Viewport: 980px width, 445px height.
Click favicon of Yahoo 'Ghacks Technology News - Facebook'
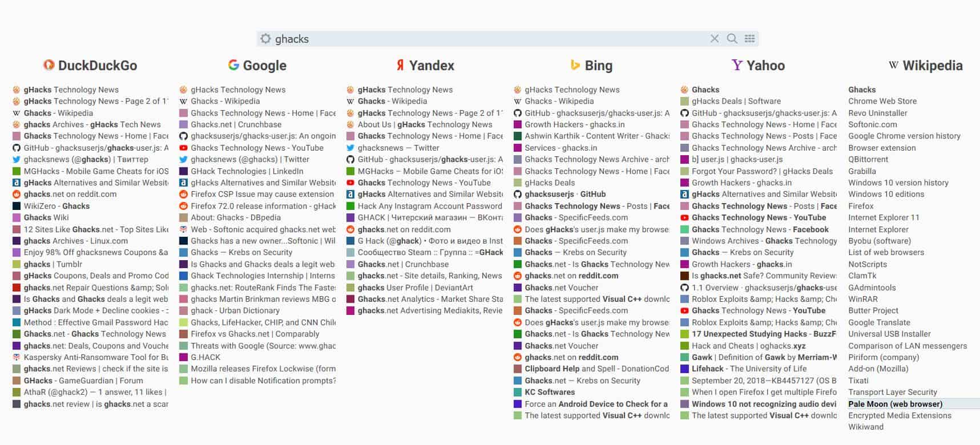pos(684,229)
